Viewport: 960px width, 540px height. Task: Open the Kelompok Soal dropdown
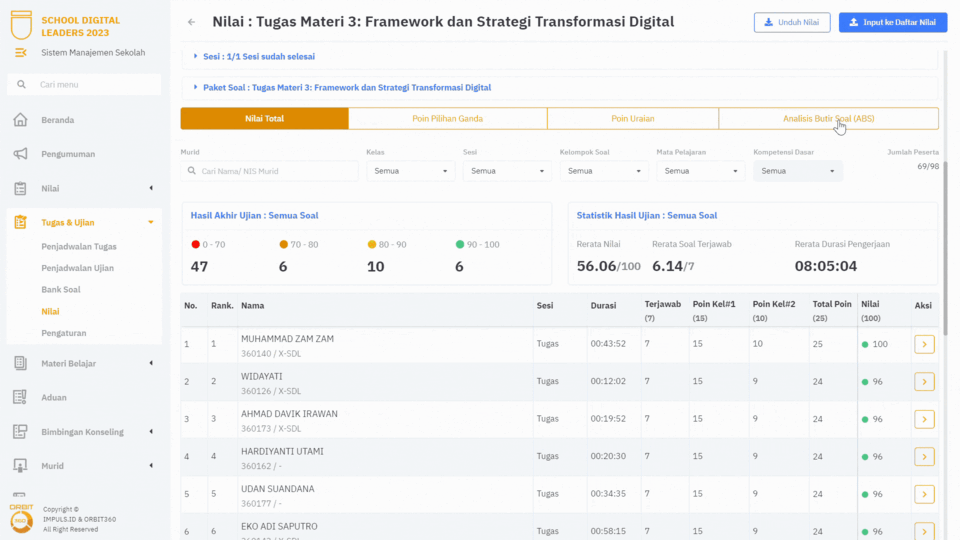click(x=604, y=171)
